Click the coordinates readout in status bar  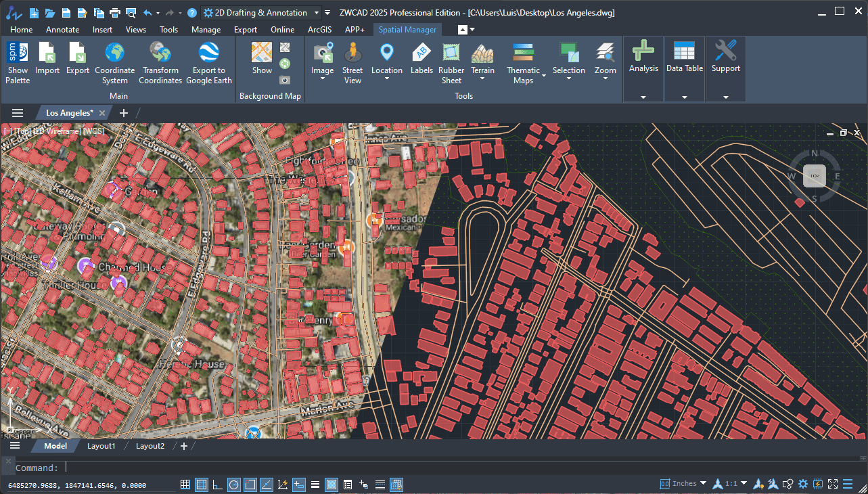click(x=76, y=485)
